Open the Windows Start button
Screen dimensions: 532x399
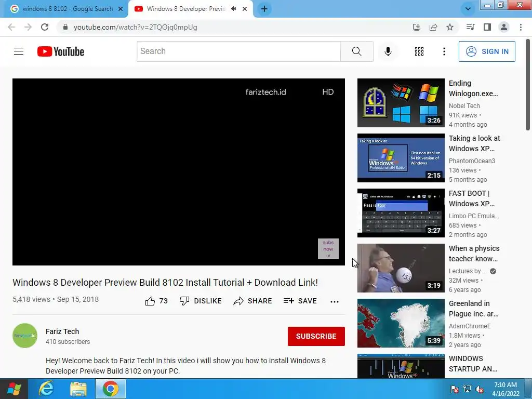click(x=14, y=389)
